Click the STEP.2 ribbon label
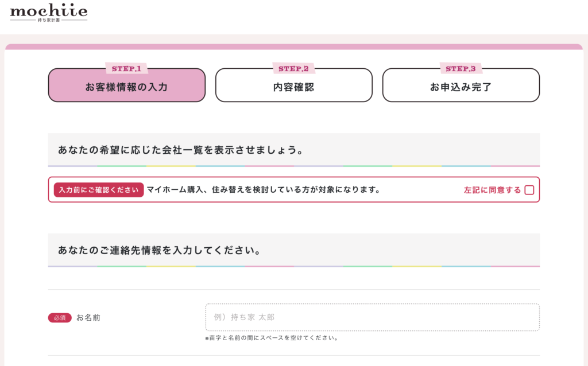 pos(293,69)
